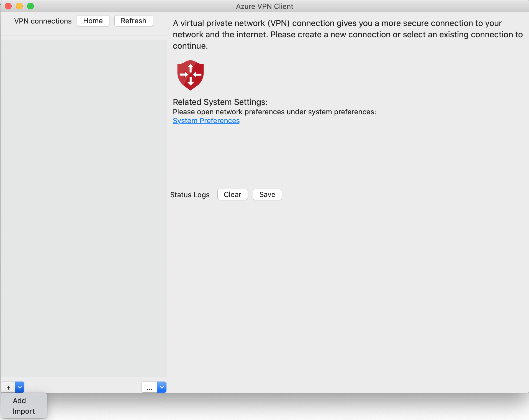The image size is (529, 420).
Task: Click the red VPN shield icon
Action: point(191,75)
